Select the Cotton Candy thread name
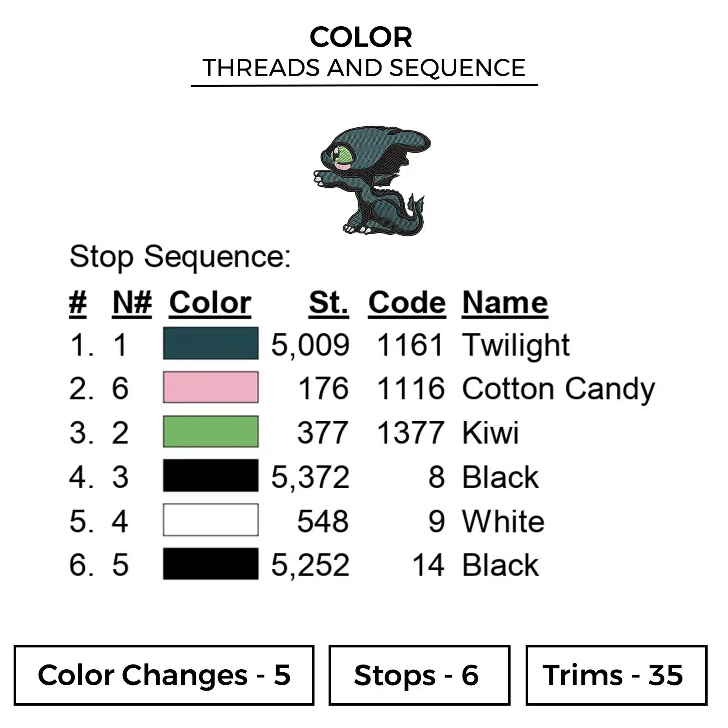Screen dimensions: 728x728 click(x=558, y=389)
